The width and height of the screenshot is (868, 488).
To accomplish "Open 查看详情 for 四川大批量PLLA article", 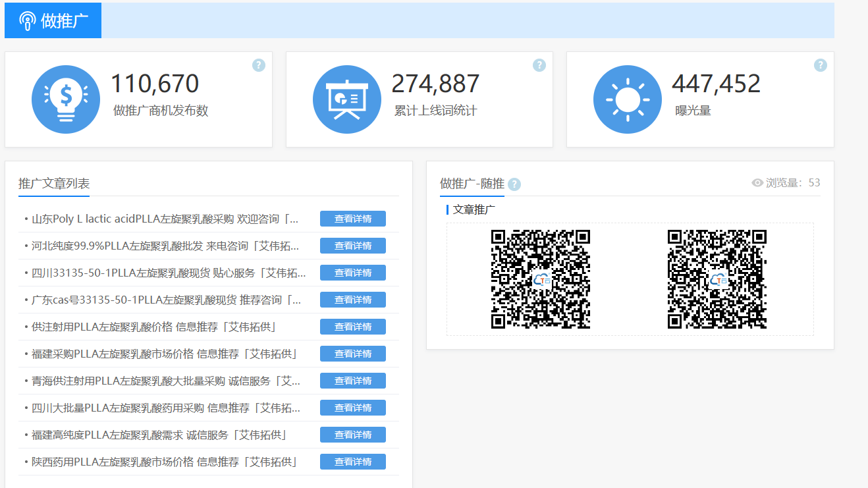I will 353,408.
